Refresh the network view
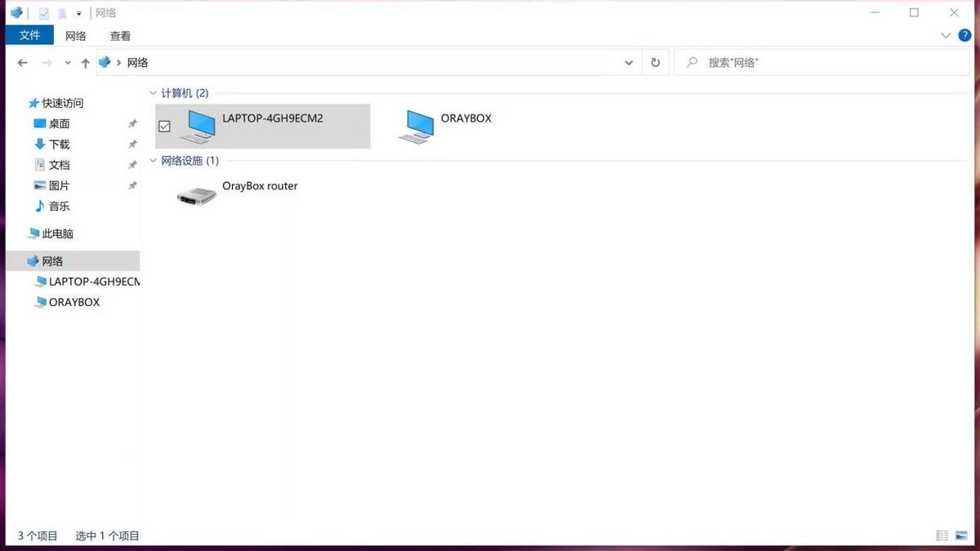This screenshot has height=551, width=980. click(x=655, y=63)
